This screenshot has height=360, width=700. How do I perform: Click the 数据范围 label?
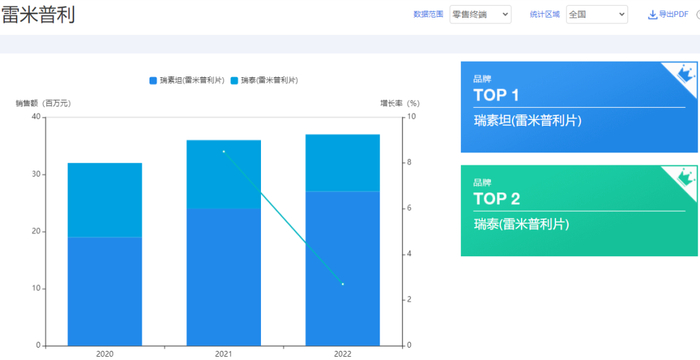pos(428,14)
